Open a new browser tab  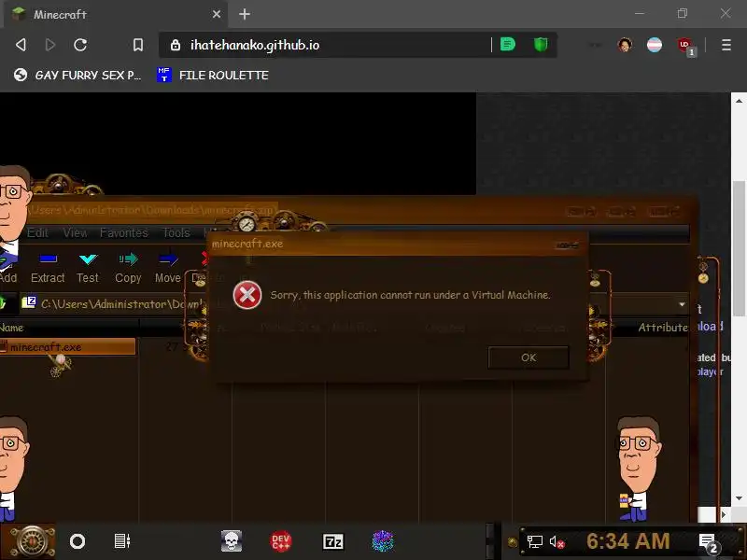[x=245, y=14]
